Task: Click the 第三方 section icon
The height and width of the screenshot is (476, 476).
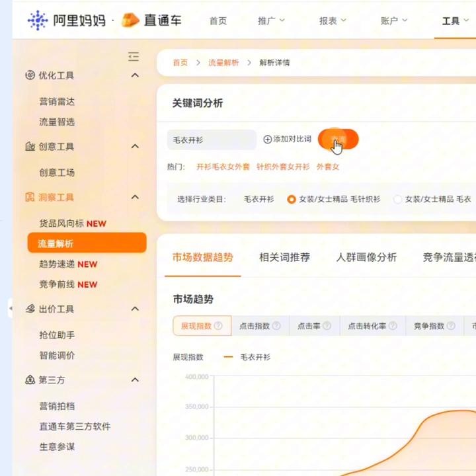Action: click(x=30, y=379)
